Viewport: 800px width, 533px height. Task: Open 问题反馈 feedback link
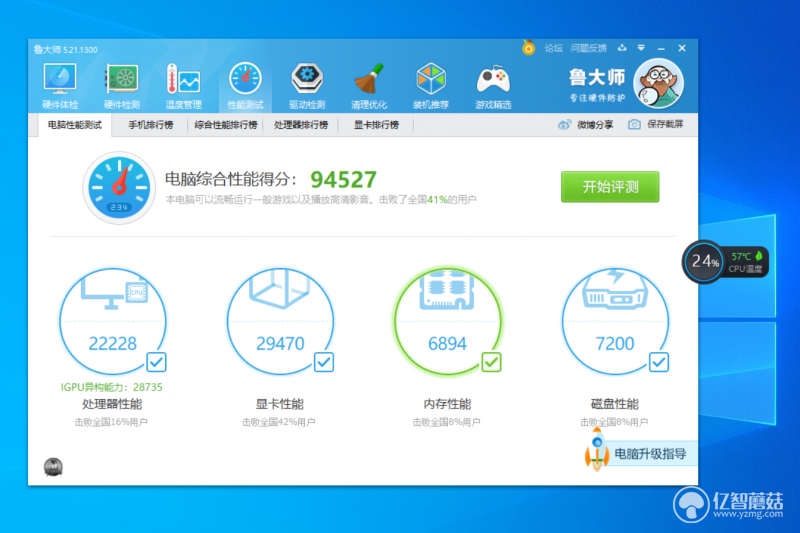click(588, 48)
